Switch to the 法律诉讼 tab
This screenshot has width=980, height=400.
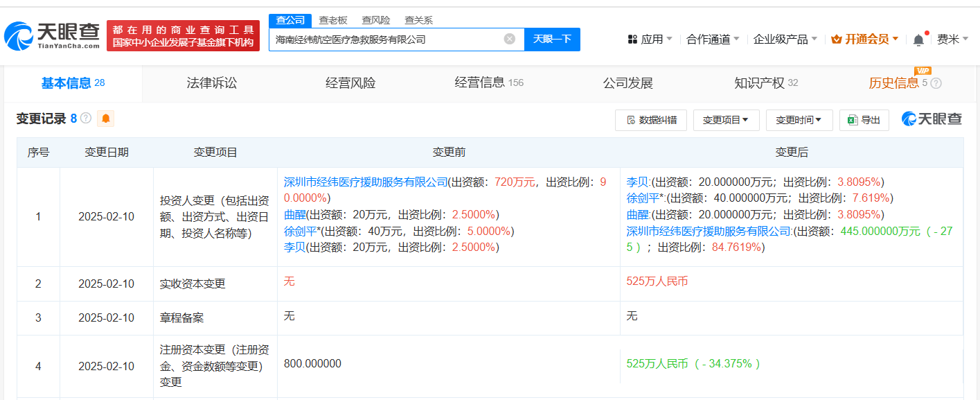click(212, 83)
